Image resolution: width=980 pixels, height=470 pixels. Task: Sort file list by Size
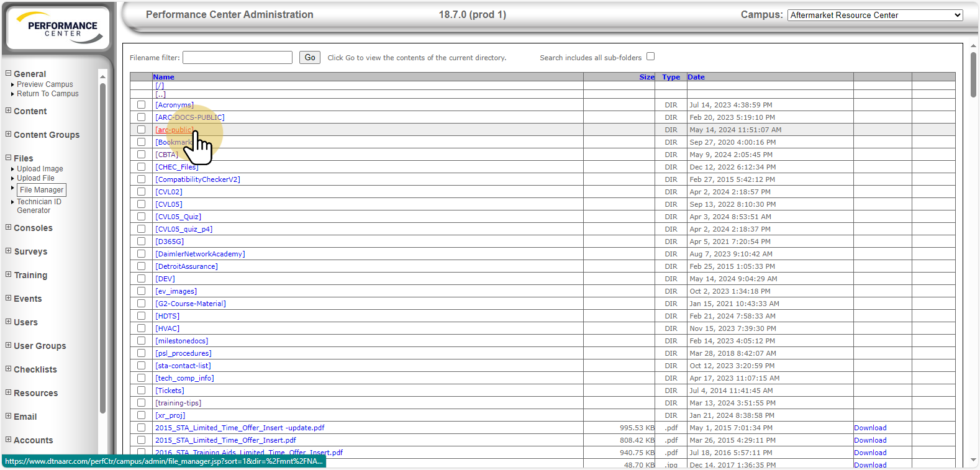point(647,77)
